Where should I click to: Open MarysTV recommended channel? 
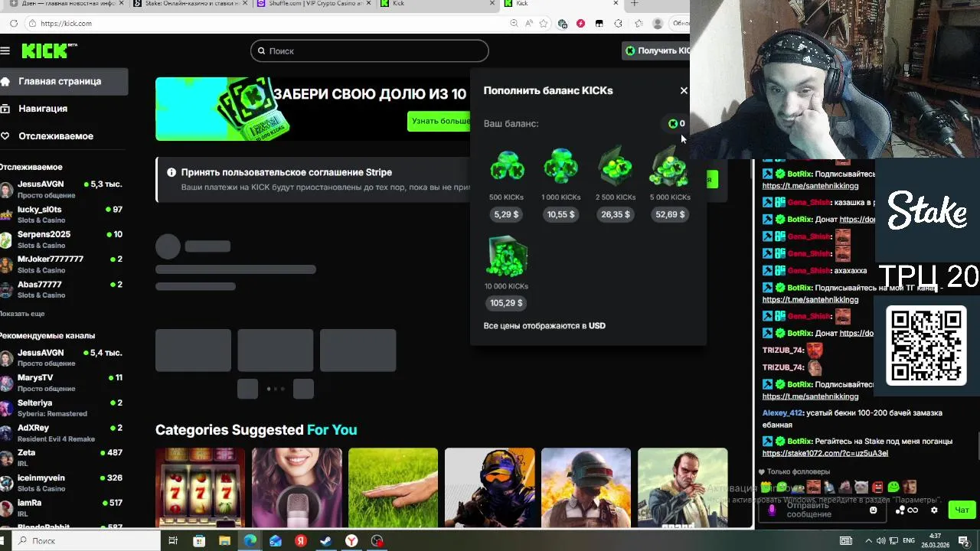[x=61, y=383]
